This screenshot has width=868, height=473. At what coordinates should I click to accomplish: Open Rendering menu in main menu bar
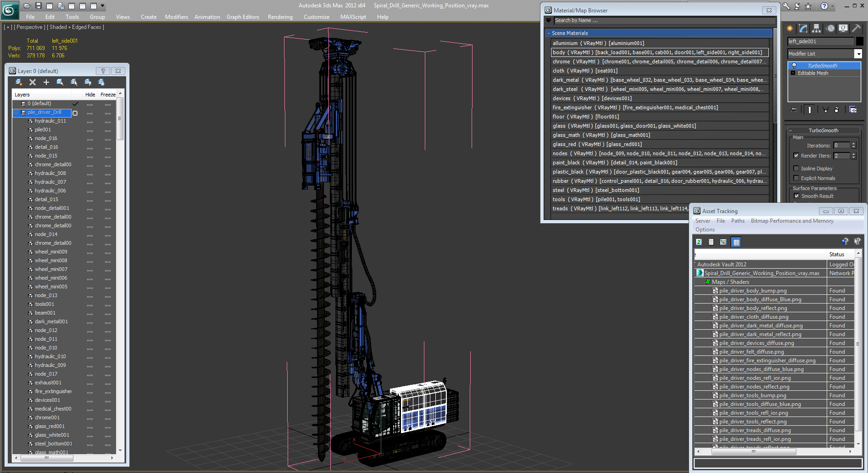(x=280, y=17)
